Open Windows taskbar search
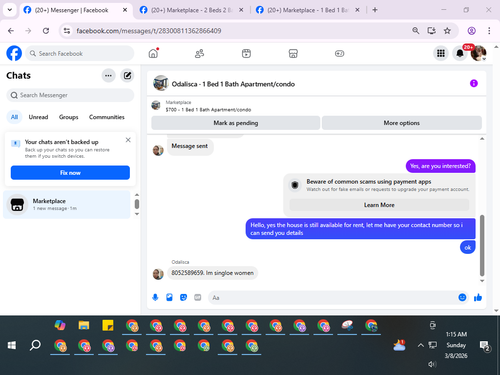The width and height of the screenshot is (500, 375). point(35,345)
